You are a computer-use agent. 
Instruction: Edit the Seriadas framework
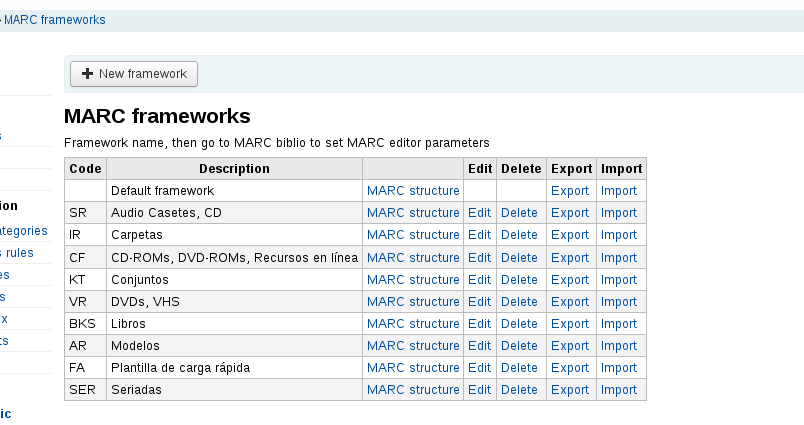tap(479, 389)
